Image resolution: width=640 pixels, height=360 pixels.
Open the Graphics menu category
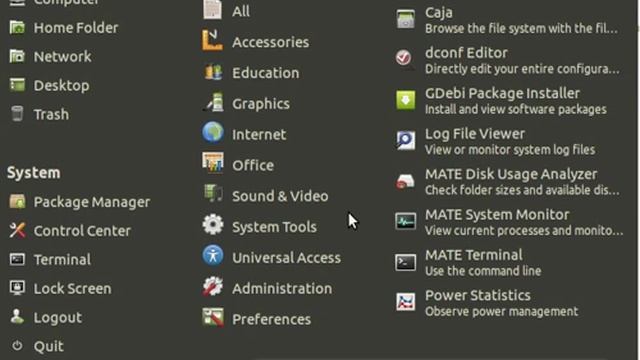pos(261,104)
